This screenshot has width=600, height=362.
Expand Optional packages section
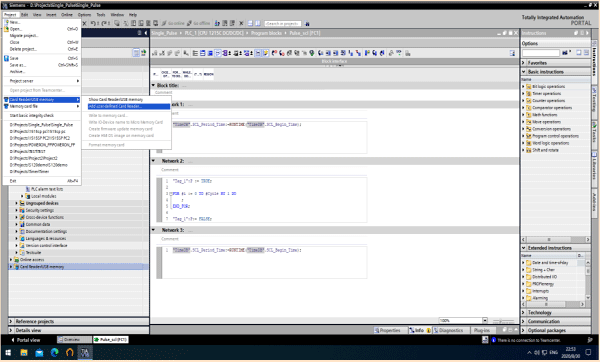click(x=523, y=330)
